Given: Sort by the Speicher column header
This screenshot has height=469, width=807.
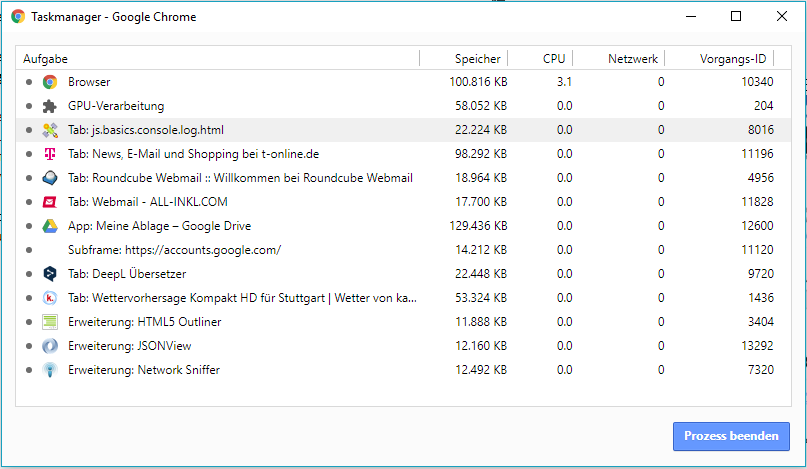Looking at the screenshot, I should coord(464,58).
